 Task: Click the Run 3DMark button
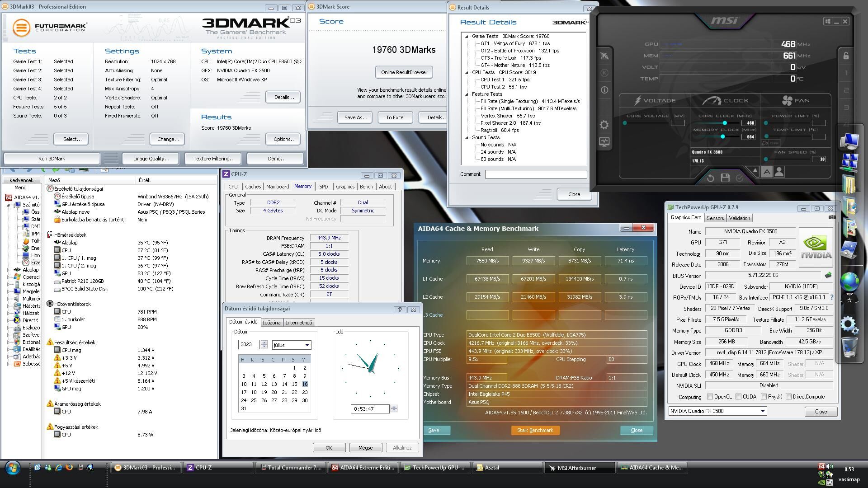point(52,159)
